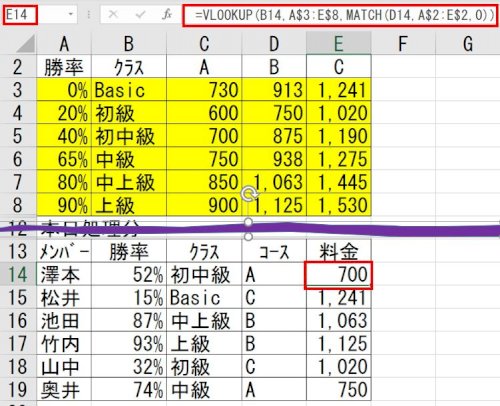Click cell B18 with value 32%
The width and height of the screenshot is (500, 406).
129,366
